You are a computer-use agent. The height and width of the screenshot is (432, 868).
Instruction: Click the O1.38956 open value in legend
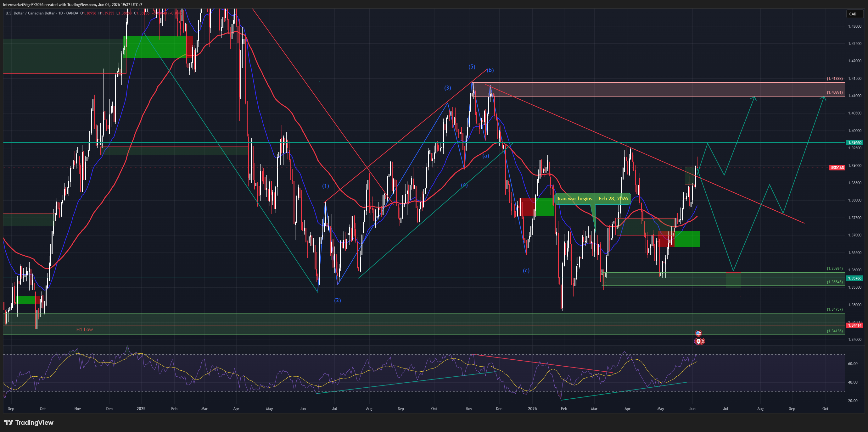(x=88, y=13)
